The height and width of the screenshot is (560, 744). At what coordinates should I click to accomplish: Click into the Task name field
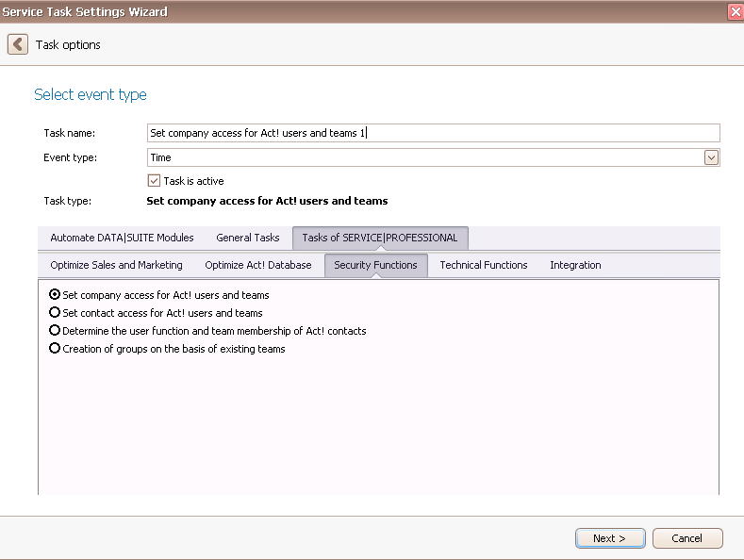[x=433, y=133]
